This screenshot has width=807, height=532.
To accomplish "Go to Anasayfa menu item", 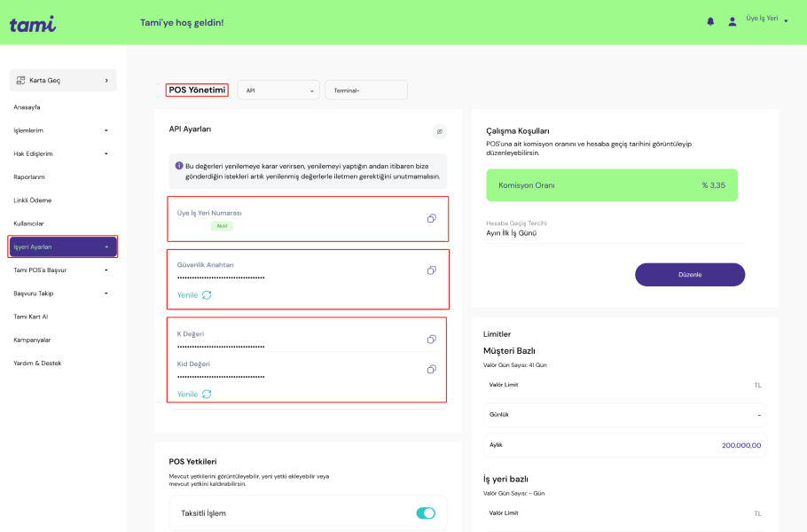I will [27, 107].
